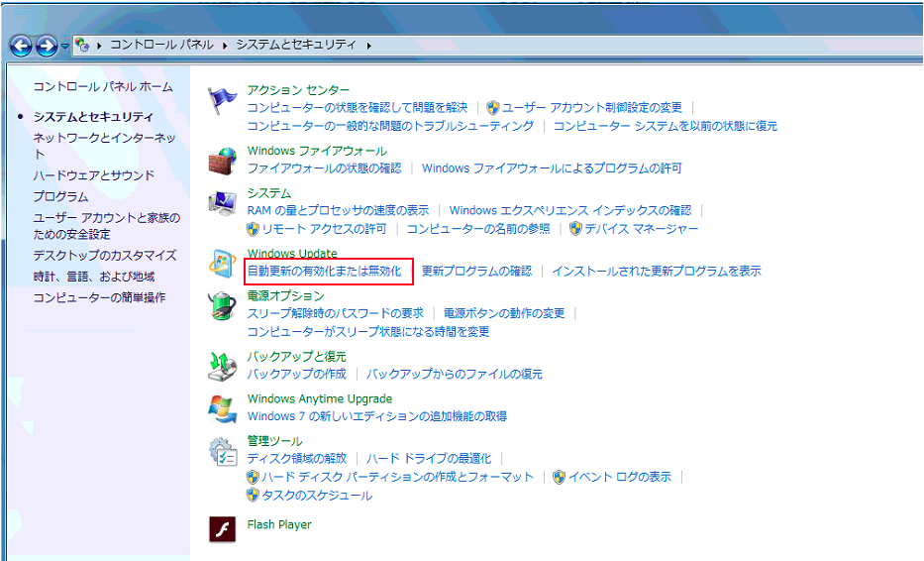The height and width of the screenshot is (561, 924).
Task: Open プログラム category in sidebar
Action: (60, 196)
